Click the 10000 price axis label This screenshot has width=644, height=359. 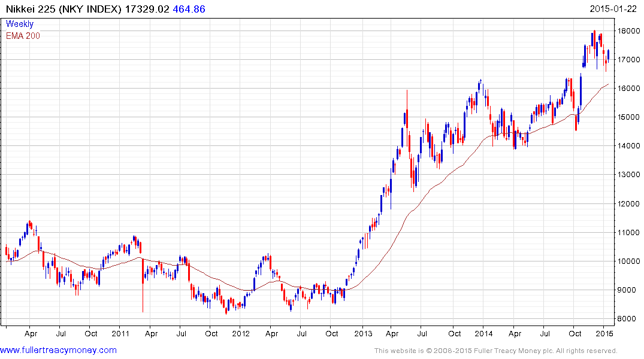pos(629,261)
